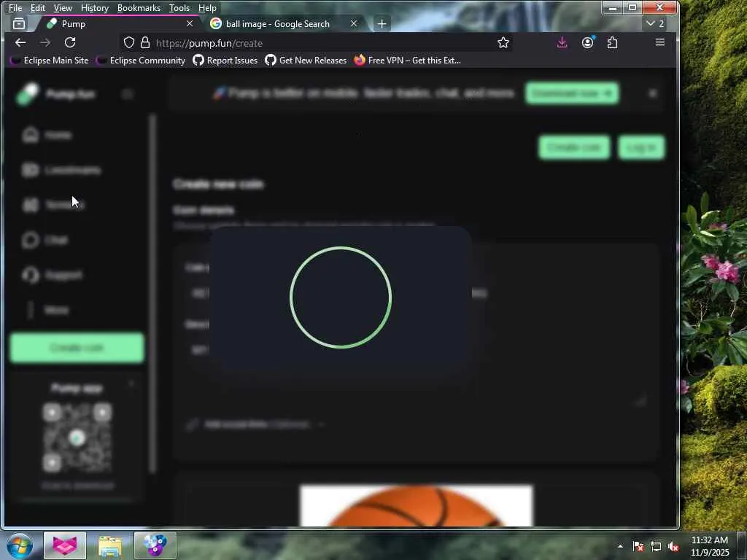Image resolution: width=747 pixels, height=560 pixels.
Task: Click the sidebar Create coin button
Action: [77, 348]
